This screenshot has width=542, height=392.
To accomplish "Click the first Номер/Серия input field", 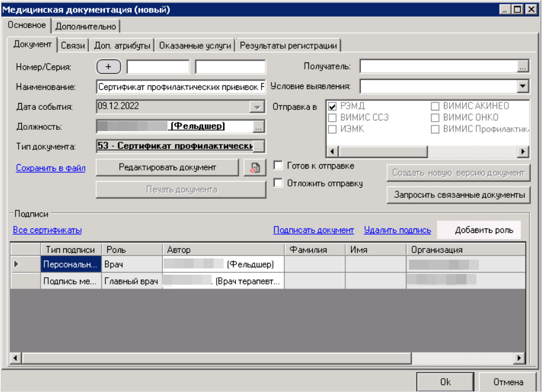I will (158, 67).
